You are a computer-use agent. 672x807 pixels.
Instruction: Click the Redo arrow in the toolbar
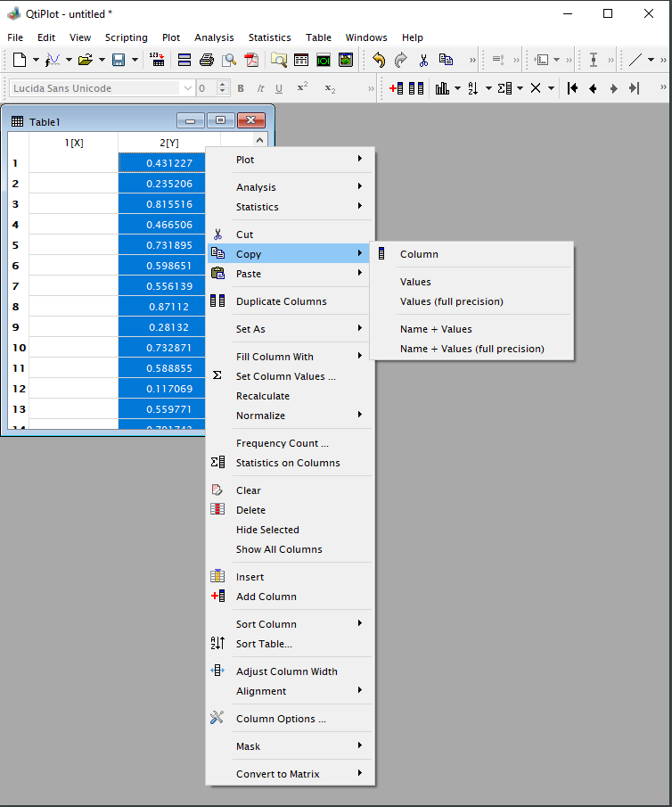pos(401,60)
